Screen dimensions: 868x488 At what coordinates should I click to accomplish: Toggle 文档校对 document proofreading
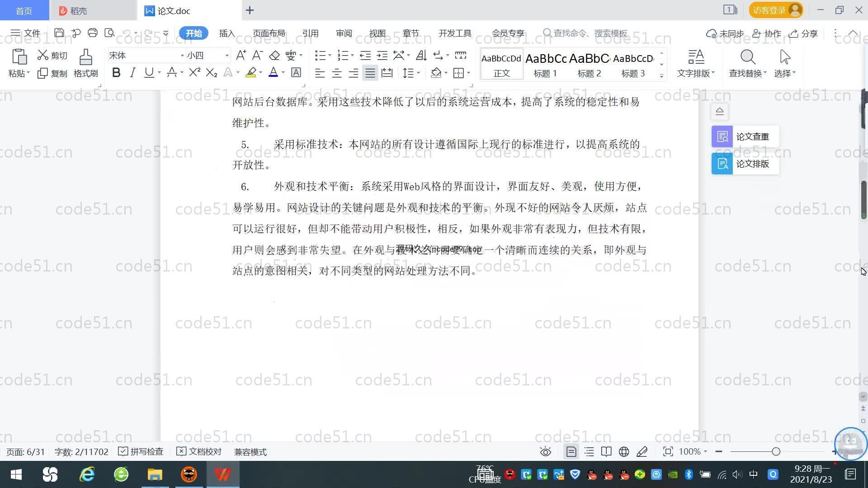click(199, 452)
